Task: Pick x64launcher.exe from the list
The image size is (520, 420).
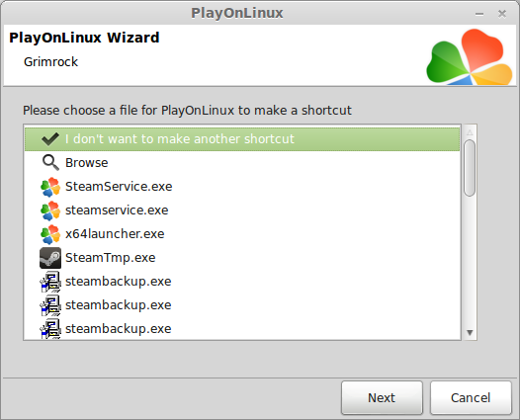Action: (242, 234)
